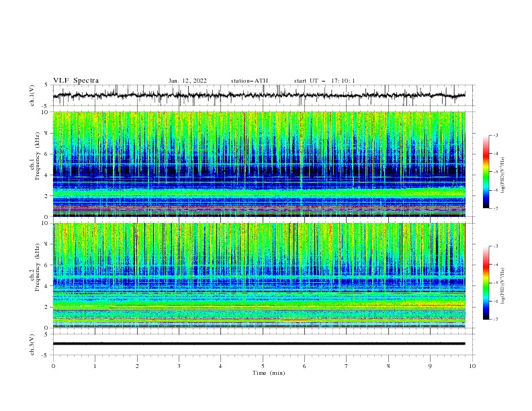Viewport: 532px width, 411px height.
Task: Click the ch.2 PSD color scale bar
Action: click(486, 283)
